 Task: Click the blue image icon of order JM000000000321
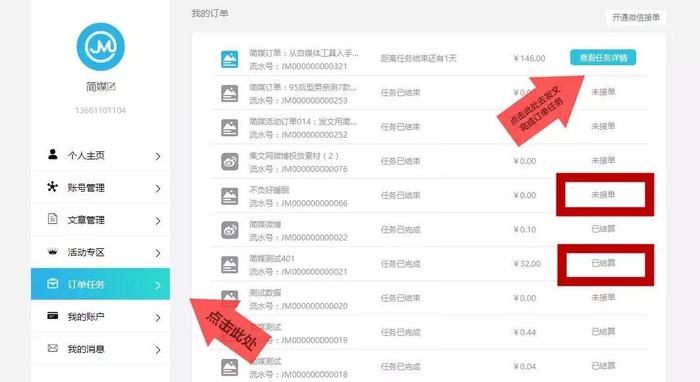pos(230,59)
